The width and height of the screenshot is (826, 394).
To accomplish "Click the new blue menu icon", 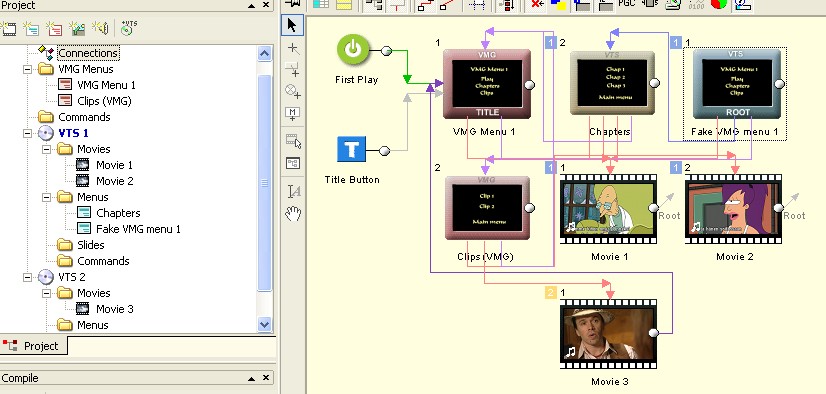I will (x=31, y=28).
